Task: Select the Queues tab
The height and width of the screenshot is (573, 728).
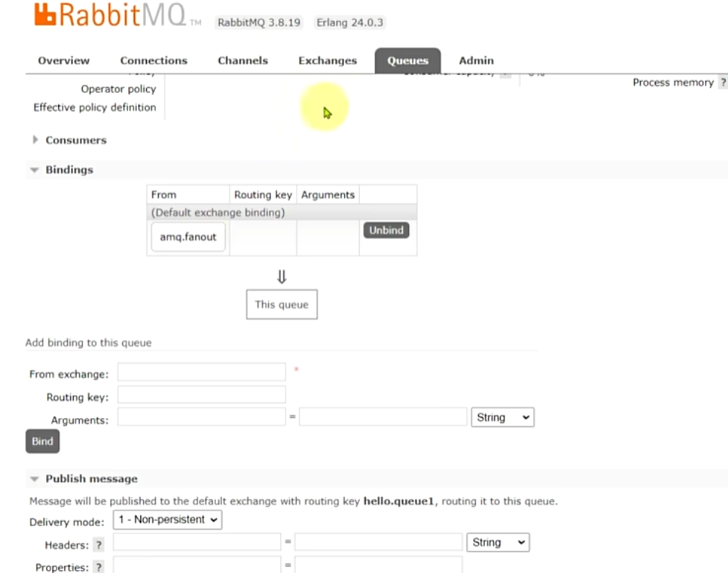Action: 408,61
